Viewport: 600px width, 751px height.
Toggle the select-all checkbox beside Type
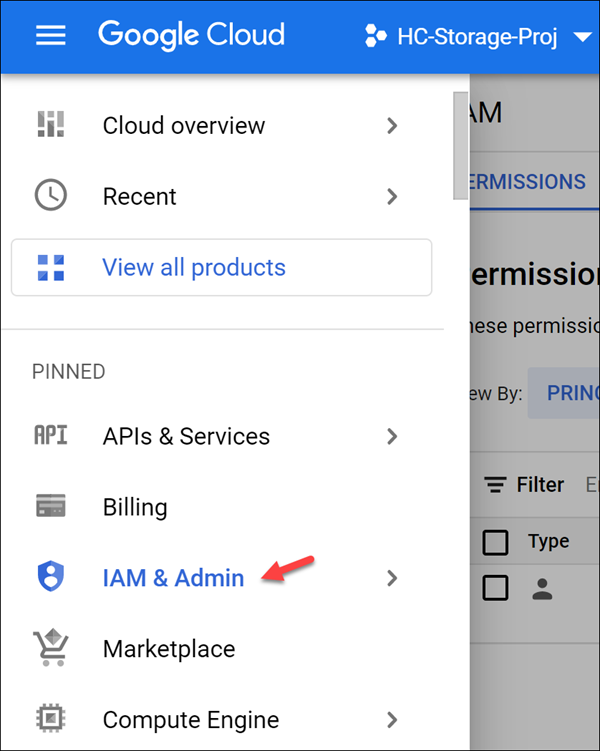(x=495, y=542)
